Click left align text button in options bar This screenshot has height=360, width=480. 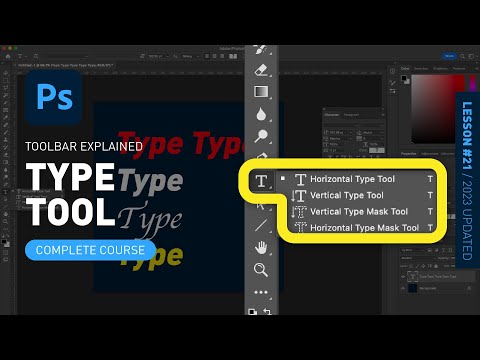coord(207,56)
